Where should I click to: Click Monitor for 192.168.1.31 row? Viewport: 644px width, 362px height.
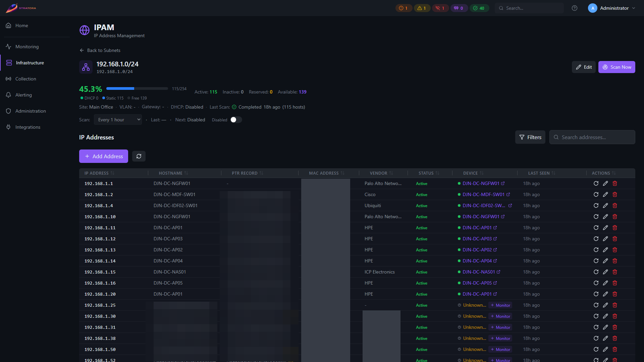500,327
